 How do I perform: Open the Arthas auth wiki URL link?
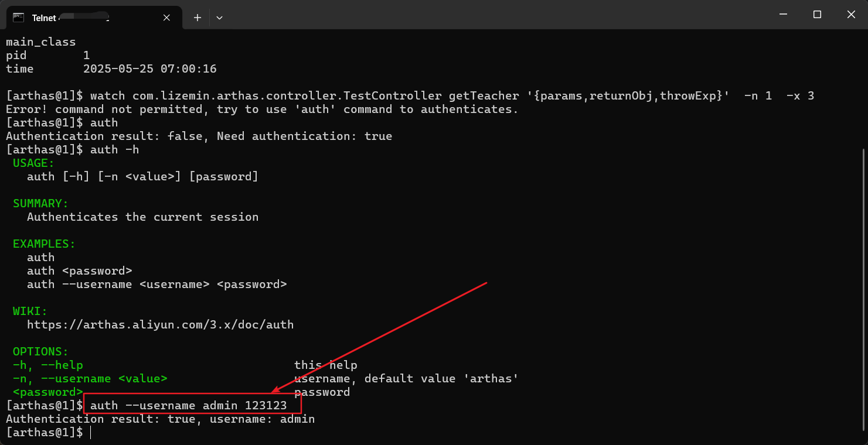coord(159,324)
